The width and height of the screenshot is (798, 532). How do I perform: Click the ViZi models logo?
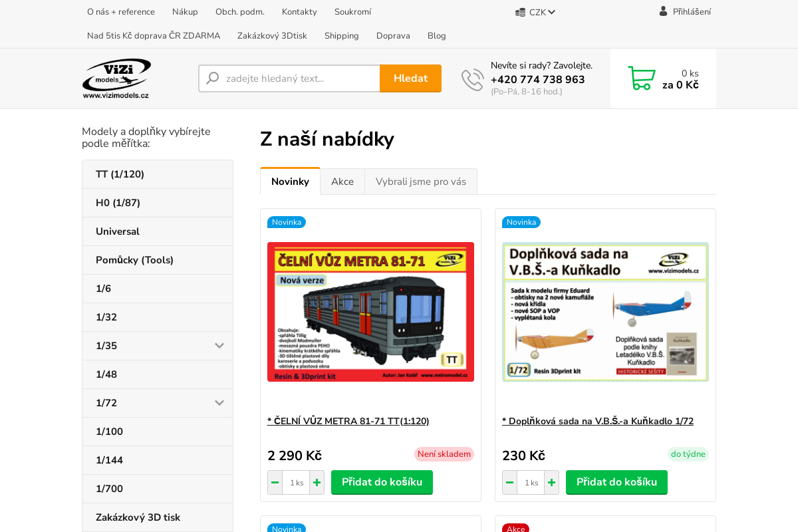(x=116, y=78)
